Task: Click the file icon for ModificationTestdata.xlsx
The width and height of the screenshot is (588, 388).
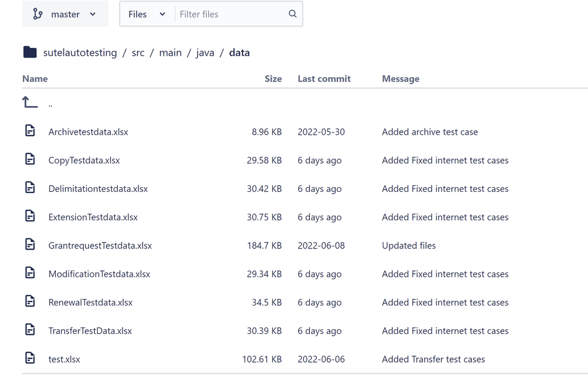Action: coord(30,273)
